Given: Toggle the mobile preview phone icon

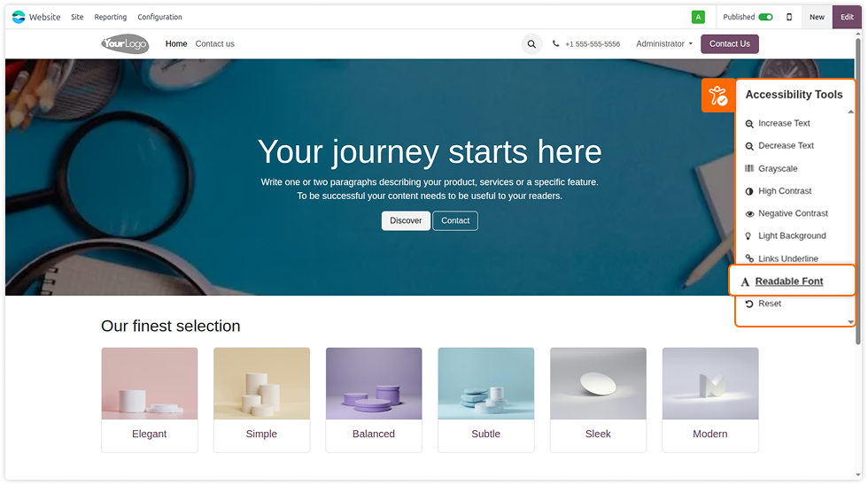Looking at the screenshot, I should click(x=789, y=17).
